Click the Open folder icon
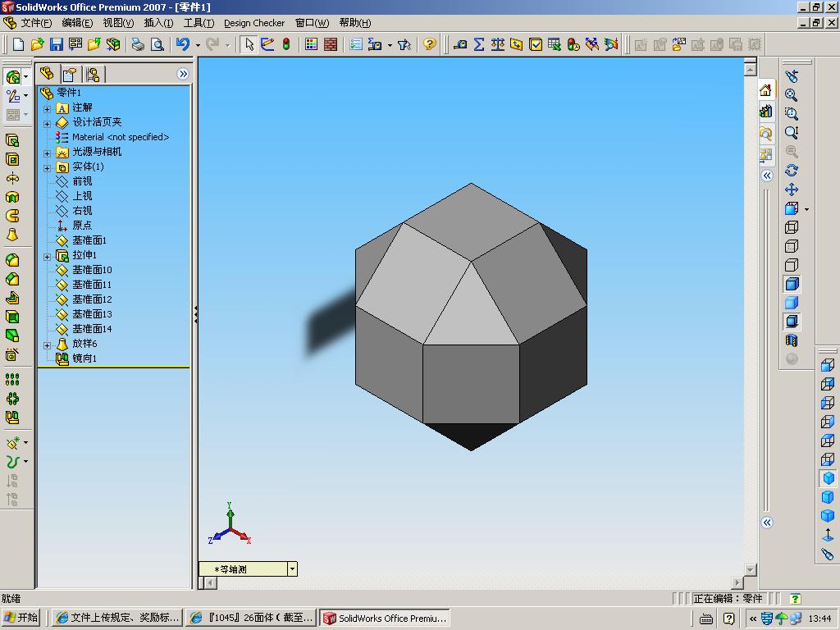The image size is (840, 630). 37,44
